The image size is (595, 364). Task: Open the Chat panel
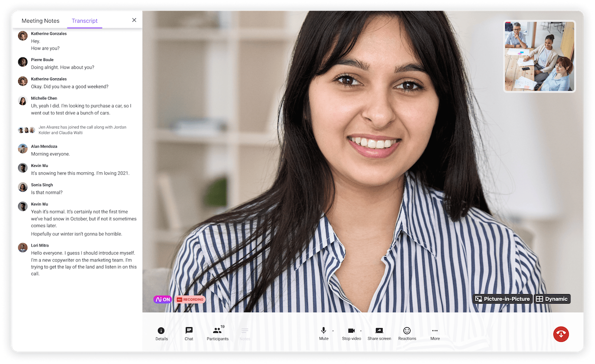tap(188, 333)
